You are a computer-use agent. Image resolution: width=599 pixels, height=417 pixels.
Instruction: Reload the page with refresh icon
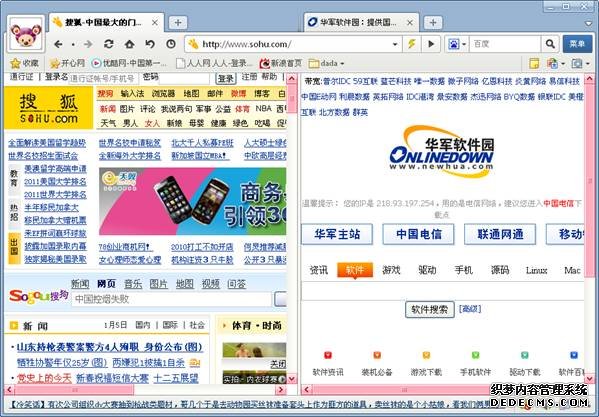coord(109,44)
